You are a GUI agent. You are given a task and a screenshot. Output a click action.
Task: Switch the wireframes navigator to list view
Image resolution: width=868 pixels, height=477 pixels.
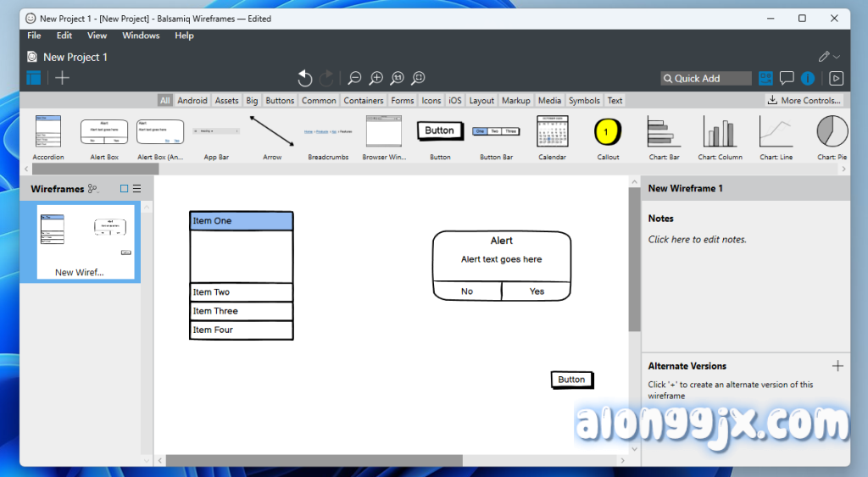(x=136, y=189)
